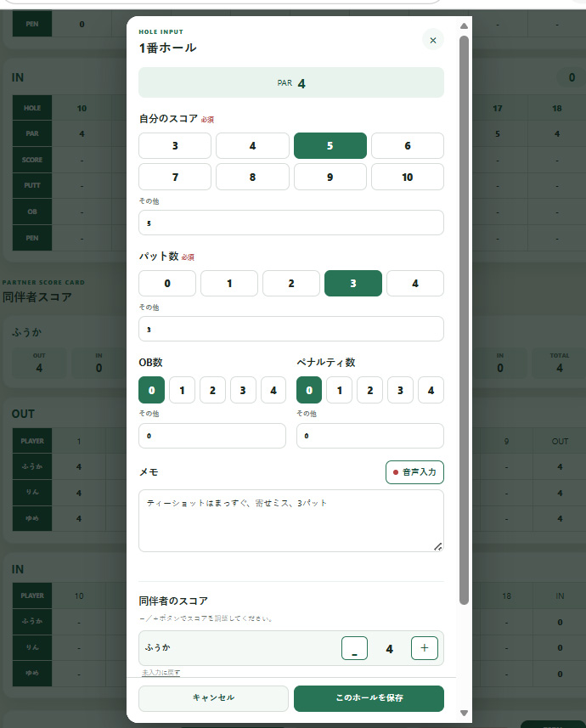Save hole with このホールを保存 button
The image size is (586, 728).
click(x=369, y=698)
